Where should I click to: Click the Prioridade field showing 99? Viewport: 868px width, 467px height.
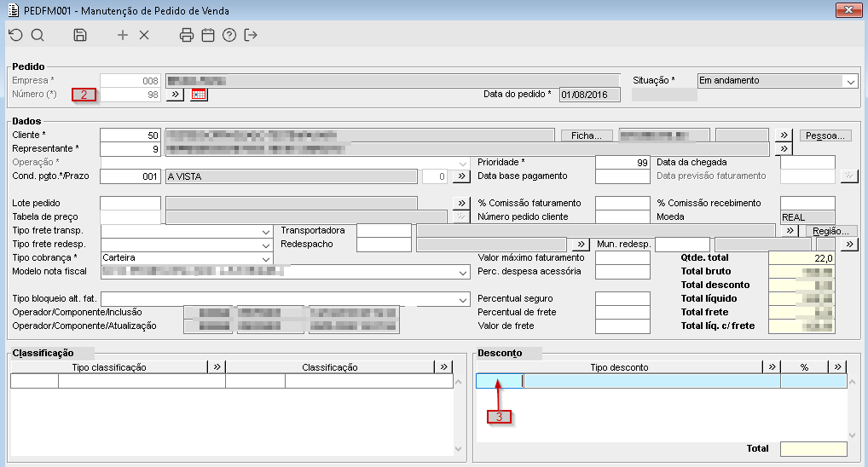point(622,163)
